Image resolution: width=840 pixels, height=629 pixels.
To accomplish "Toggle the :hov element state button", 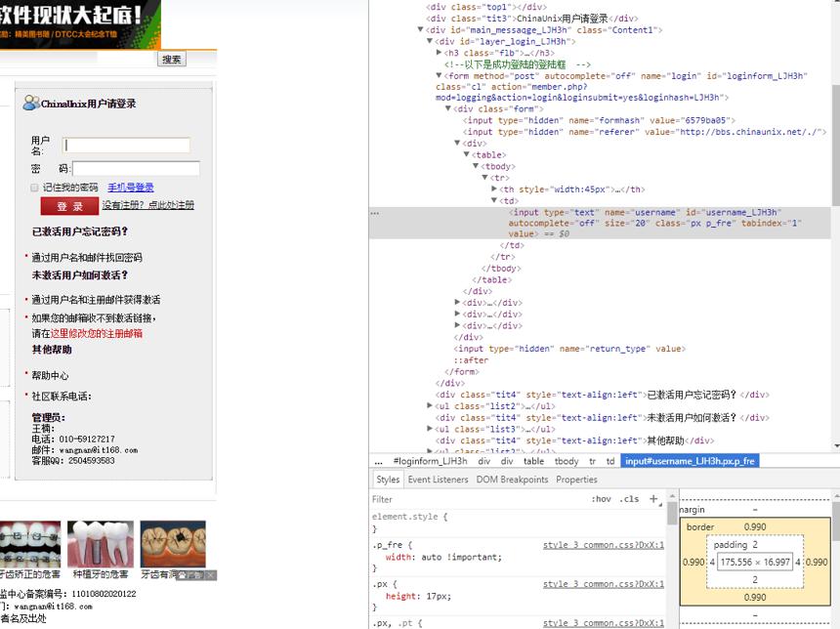I will pyautogui.click(x=601, y=499).
